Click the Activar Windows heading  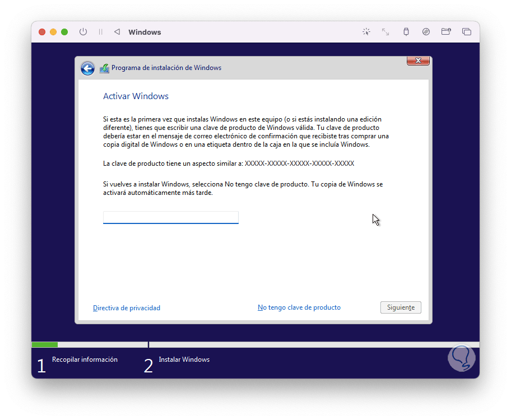point(136,96)
